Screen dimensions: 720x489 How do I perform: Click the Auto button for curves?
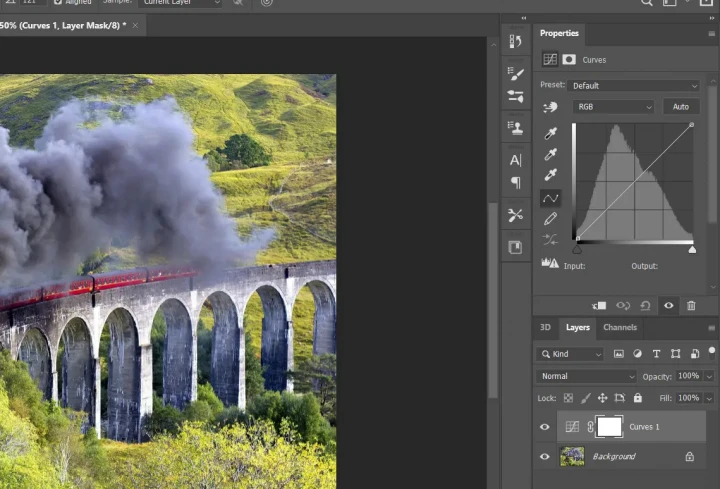point(681,107)
